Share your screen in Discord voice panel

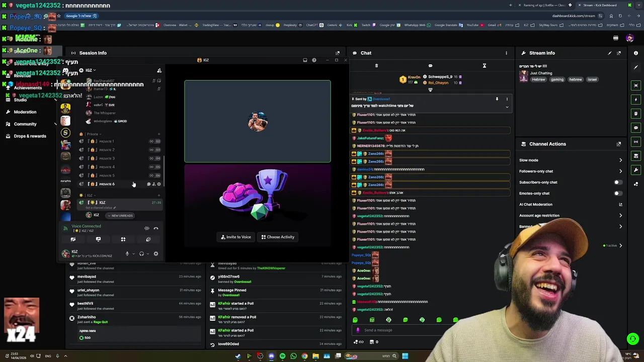point(98,239)
